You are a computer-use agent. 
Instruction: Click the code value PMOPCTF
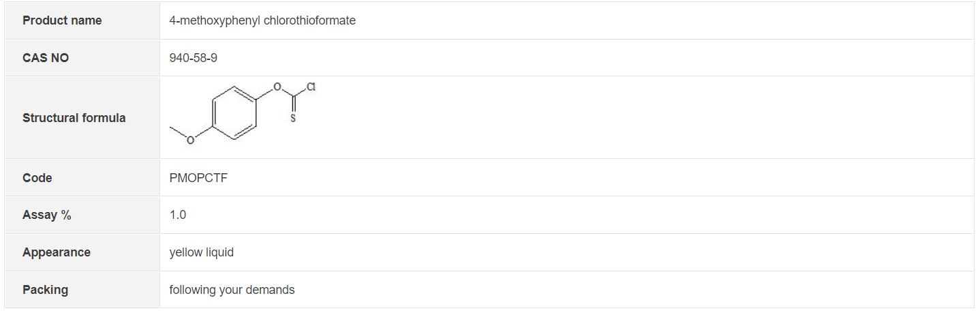pyautogui.click(x=198, y=178)
